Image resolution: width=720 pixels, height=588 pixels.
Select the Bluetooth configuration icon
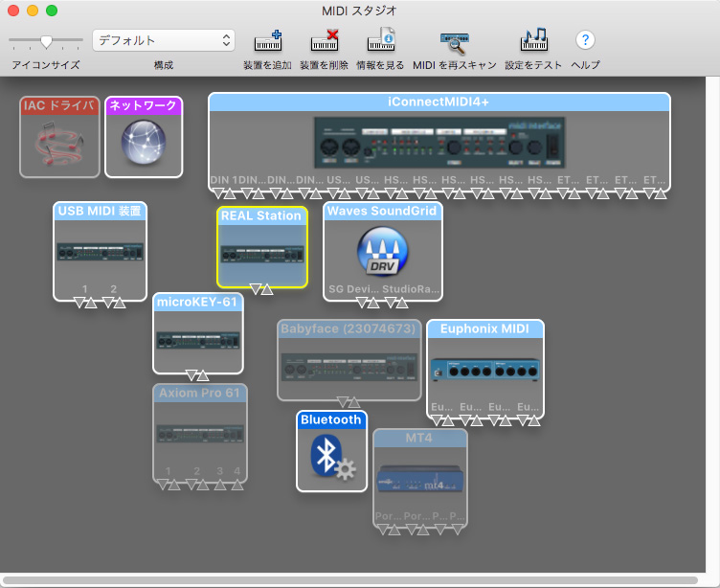332,457
